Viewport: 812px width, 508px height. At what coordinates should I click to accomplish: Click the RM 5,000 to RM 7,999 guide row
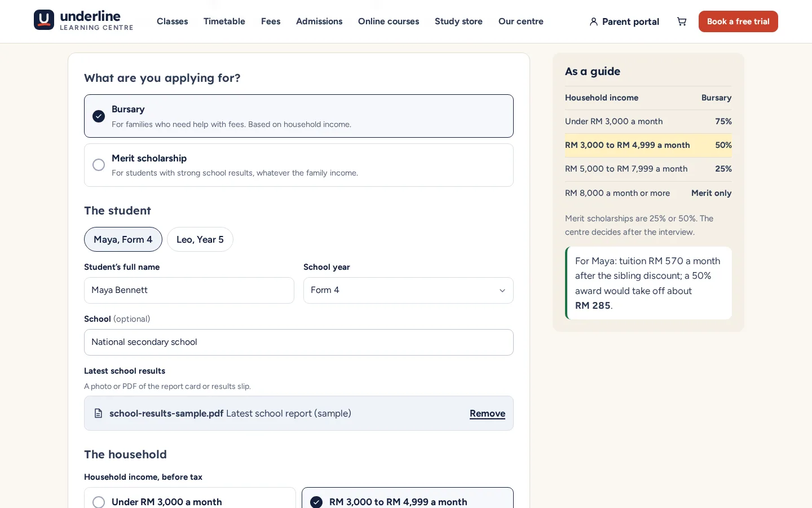648,169
